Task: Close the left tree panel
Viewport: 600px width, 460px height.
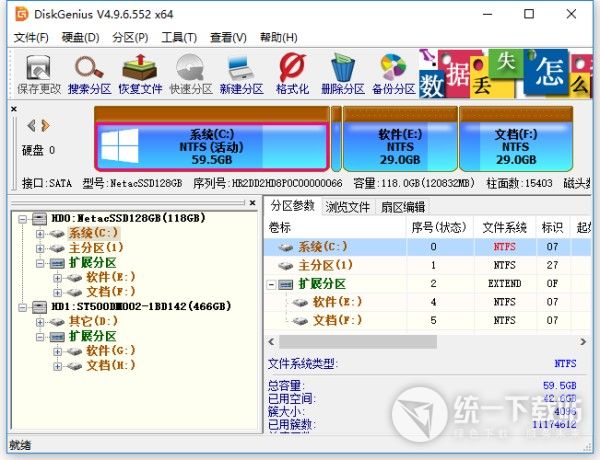Action: pyautogui.click(x=252, y=203)
